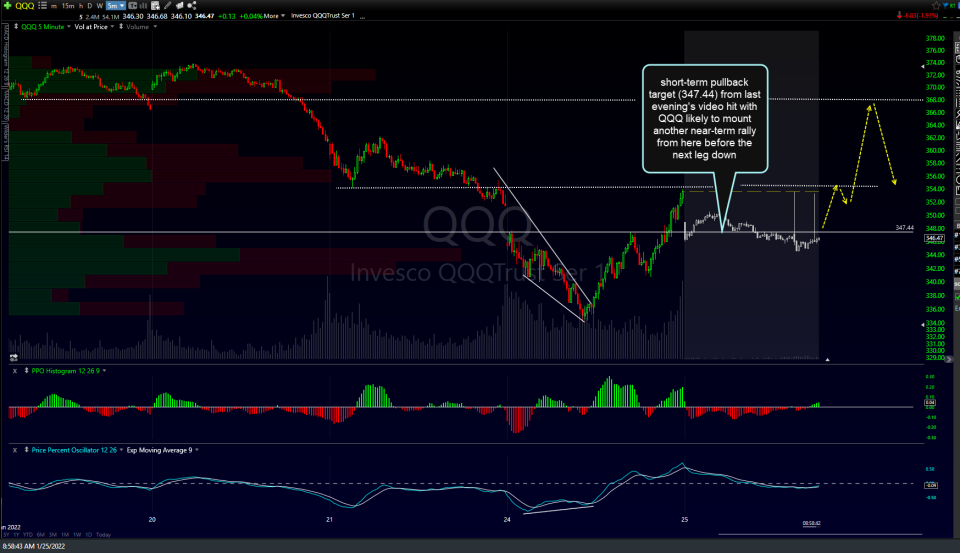
Task: Click the chart templates icon
Action: coord(156,6)
